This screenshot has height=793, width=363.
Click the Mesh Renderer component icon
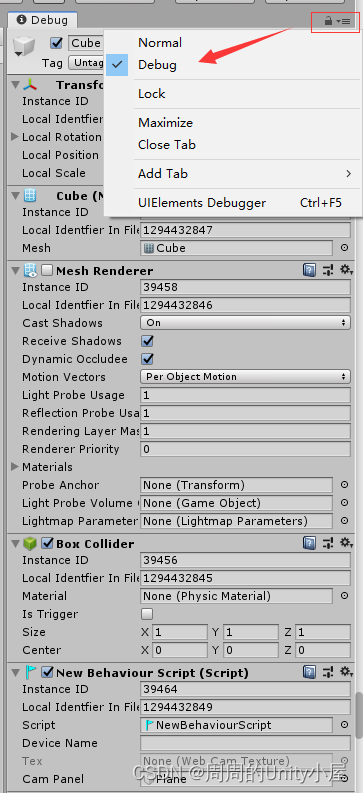click(x=30, y=271)
